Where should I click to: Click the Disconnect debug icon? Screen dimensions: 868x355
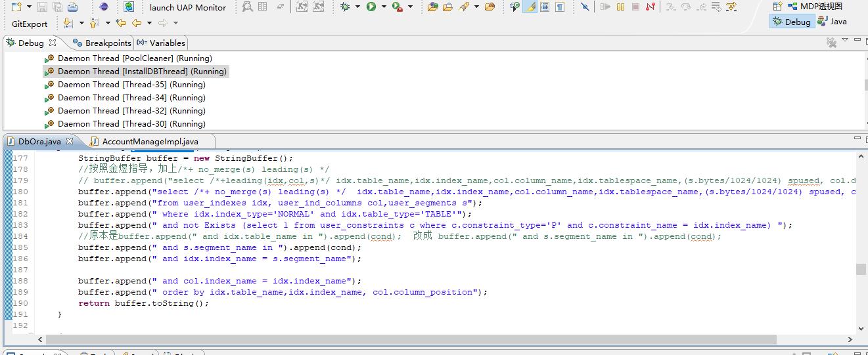(651, 7)
